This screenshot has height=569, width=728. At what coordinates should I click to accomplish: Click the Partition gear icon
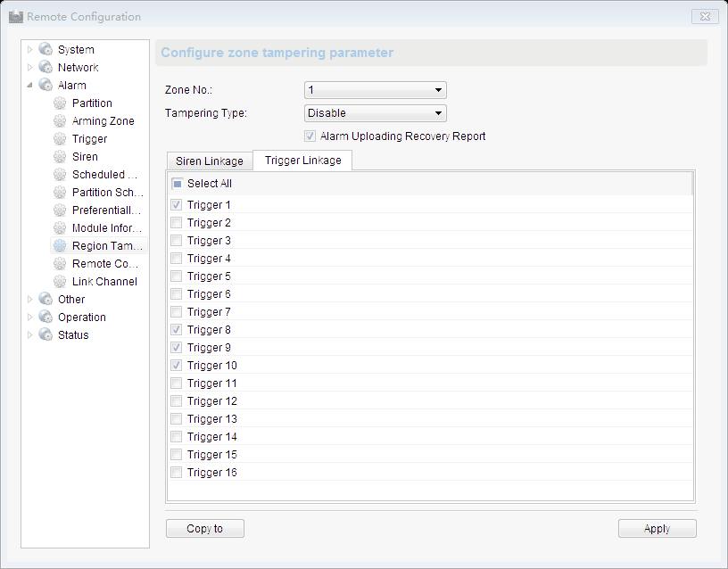[60, 103]
